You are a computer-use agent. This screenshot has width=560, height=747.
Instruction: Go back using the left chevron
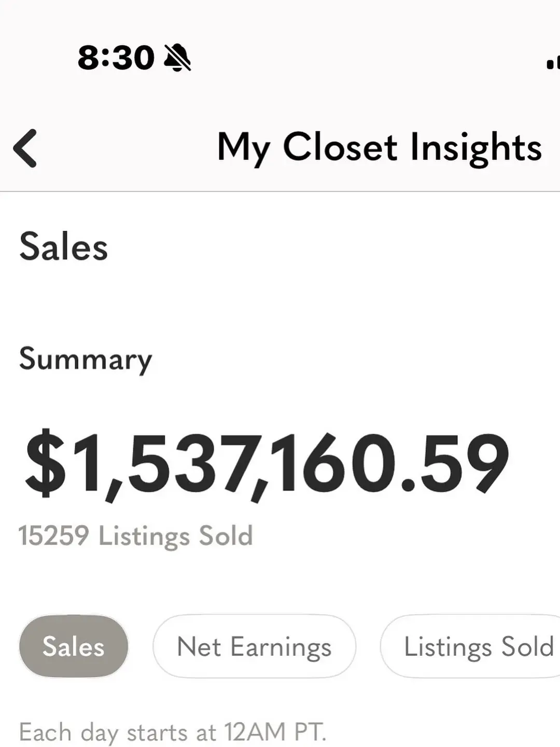[x=25, y=148]
